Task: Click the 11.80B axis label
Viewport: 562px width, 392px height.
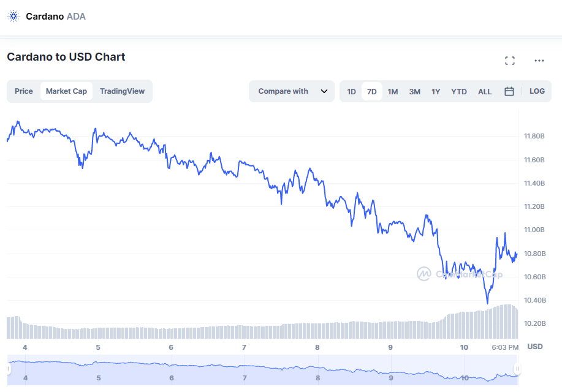Action: [534, 136]
